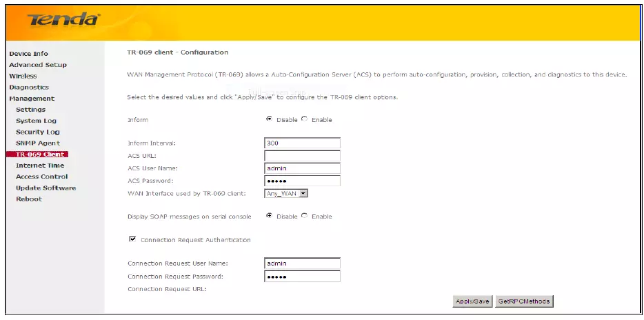Click the 'Connection Request URL:' label
The width and height of the screenshot is (644, 320).
click(167, 289)
